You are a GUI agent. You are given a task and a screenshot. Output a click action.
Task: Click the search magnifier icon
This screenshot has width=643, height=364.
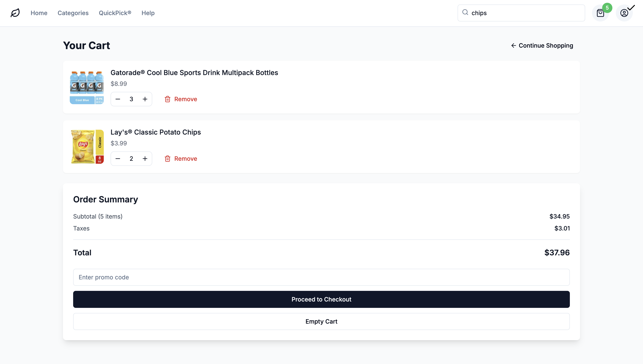465,12
